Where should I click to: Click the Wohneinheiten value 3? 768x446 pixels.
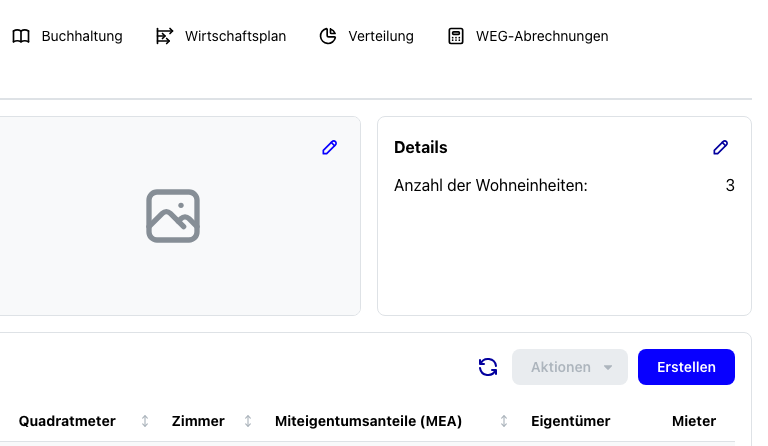click(730, 186)
